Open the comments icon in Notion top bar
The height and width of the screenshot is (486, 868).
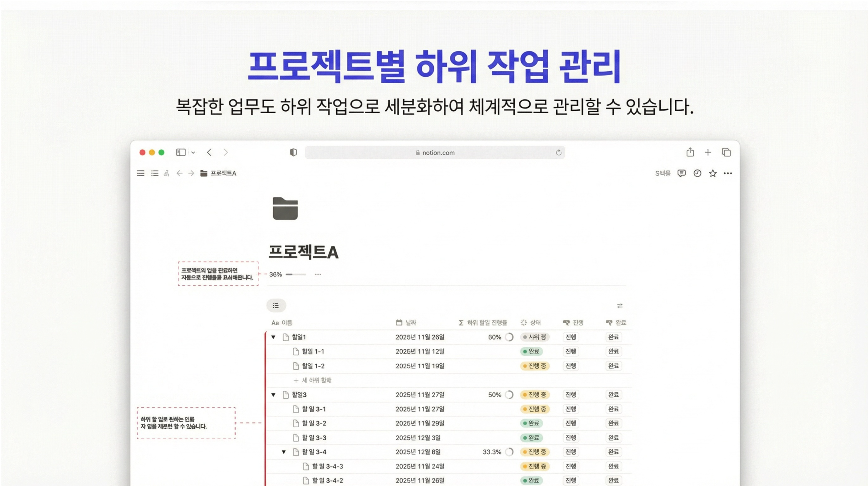pyautogui.click(x=681, y=173)
